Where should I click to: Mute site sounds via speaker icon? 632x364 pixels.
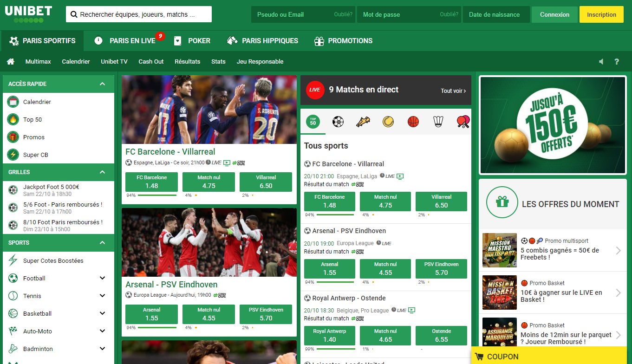coord(601,61)
